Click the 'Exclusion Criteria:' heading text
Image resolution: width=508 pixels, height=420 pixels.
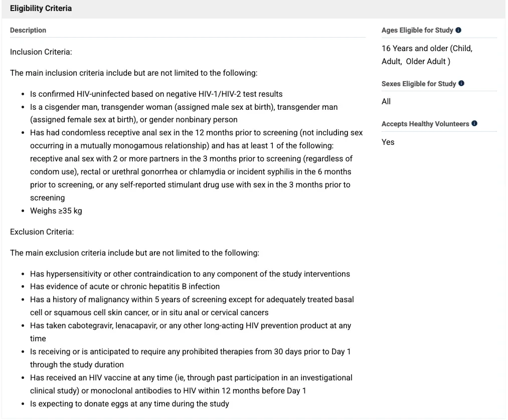[42, 232]
